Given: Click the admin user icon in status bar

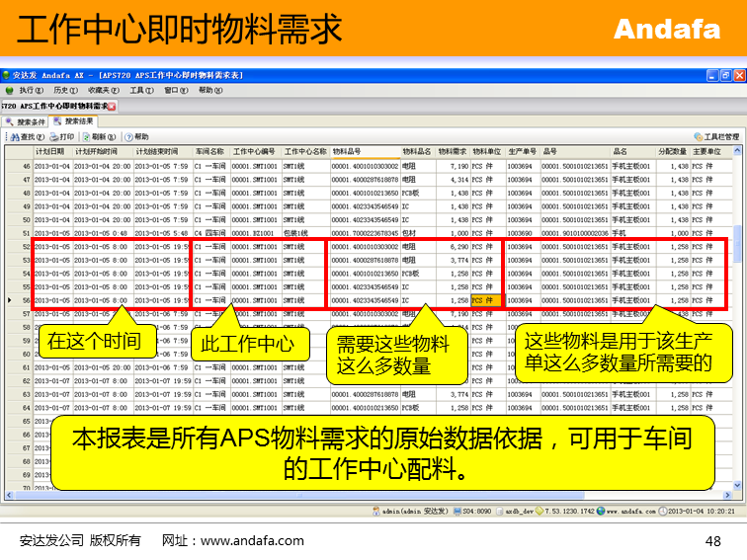Looking at the screenshot, I should 378,511.
